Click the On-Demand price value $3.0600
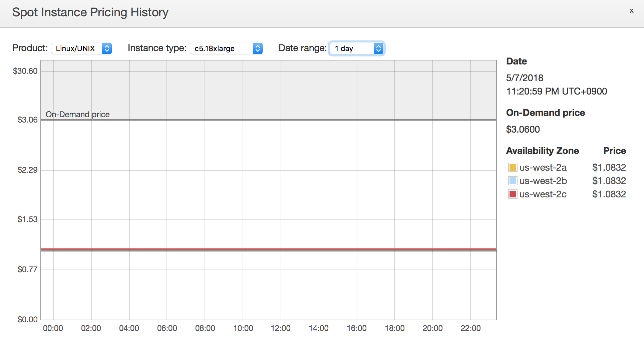 point(523,129)
